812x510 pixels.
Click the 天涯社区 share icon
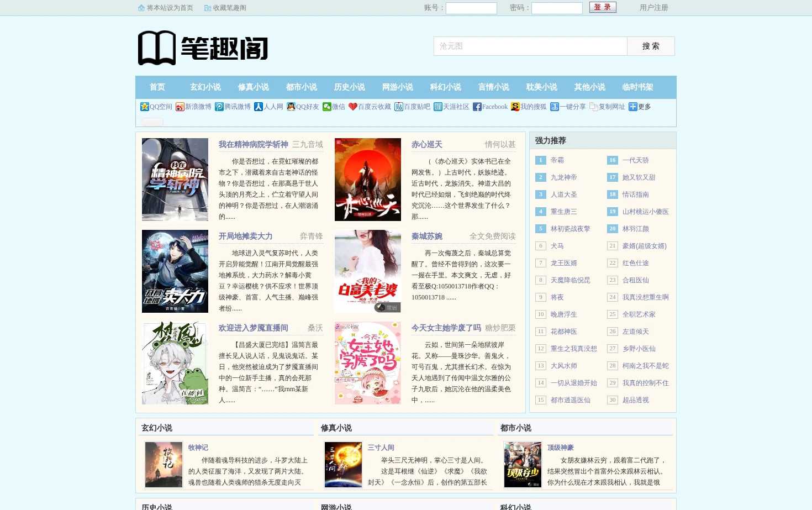click(x=438, y=107)
